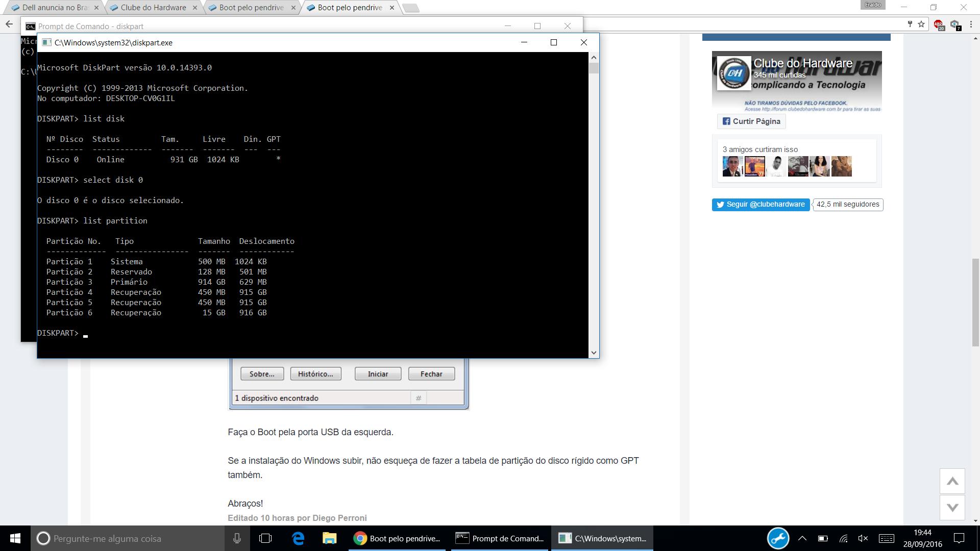Click the '42,5 mil seguidores' count
This screenshot has height=551, width=980.
pyautogui.click(x=848, y=205)
